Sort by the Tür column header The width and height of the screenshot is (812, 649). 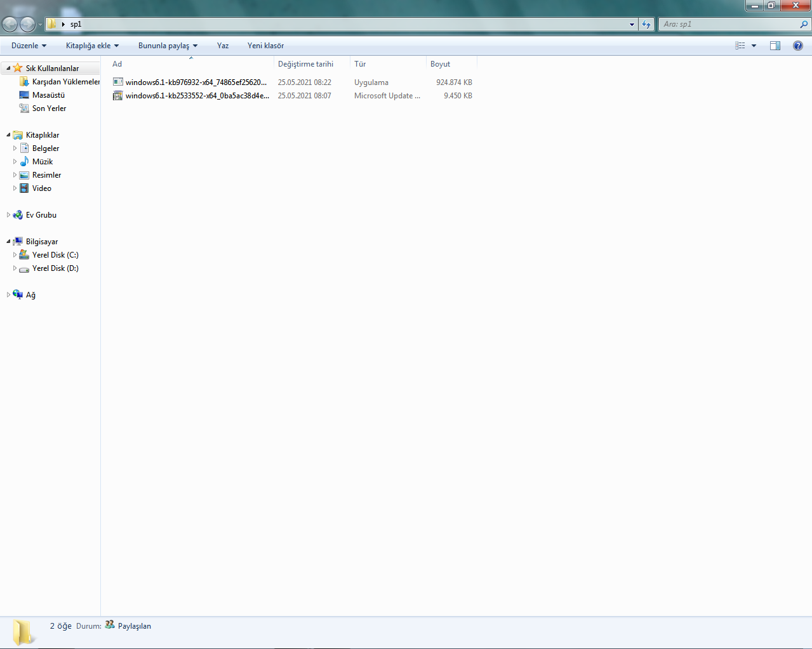click(388, 64)
